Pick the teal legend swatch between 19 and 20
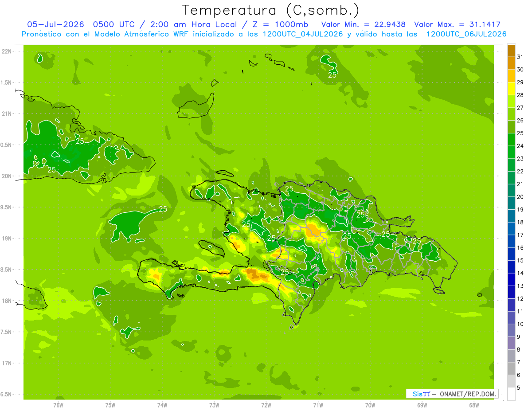The width and height of the screenshot is (532, 411). point(511,203)
